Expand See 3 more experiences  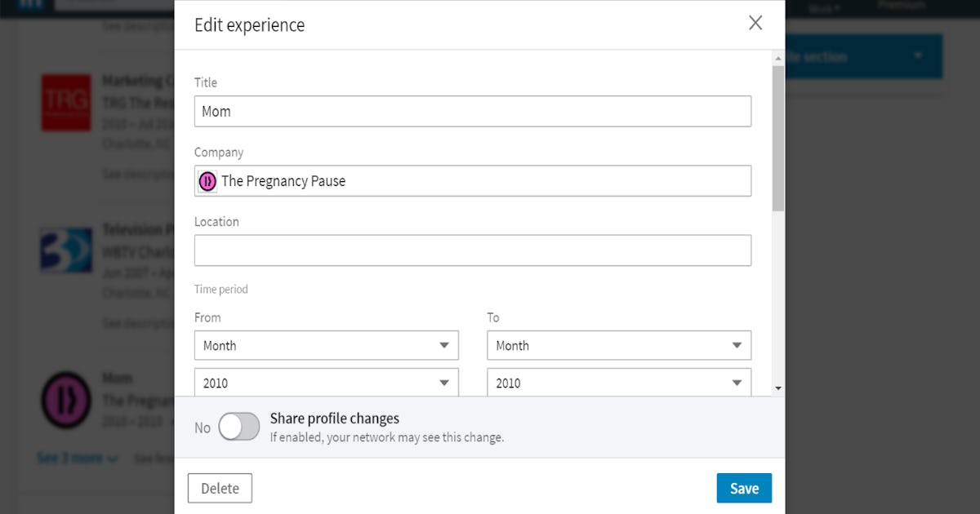tap(77, 458)
